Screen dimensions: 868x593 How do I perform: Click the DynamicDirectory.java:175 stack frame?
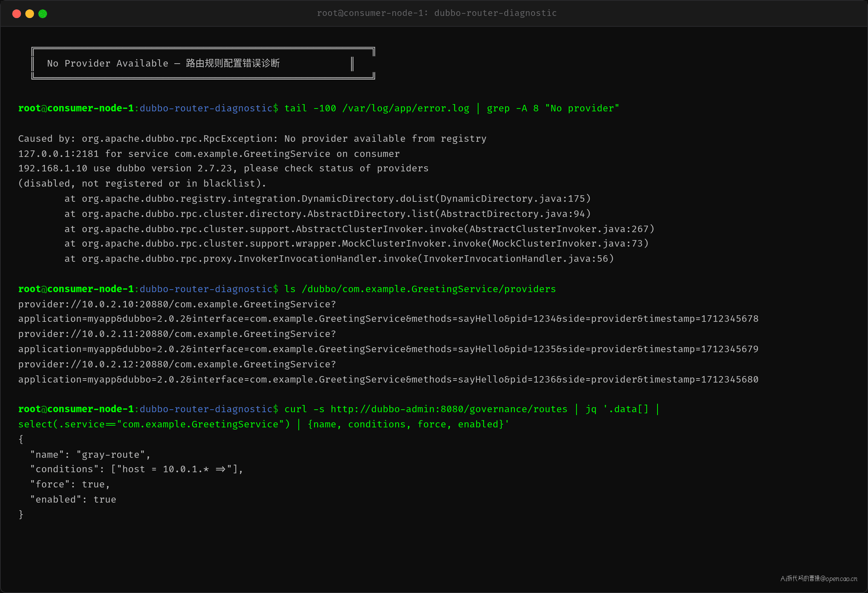tap(327, 199)
